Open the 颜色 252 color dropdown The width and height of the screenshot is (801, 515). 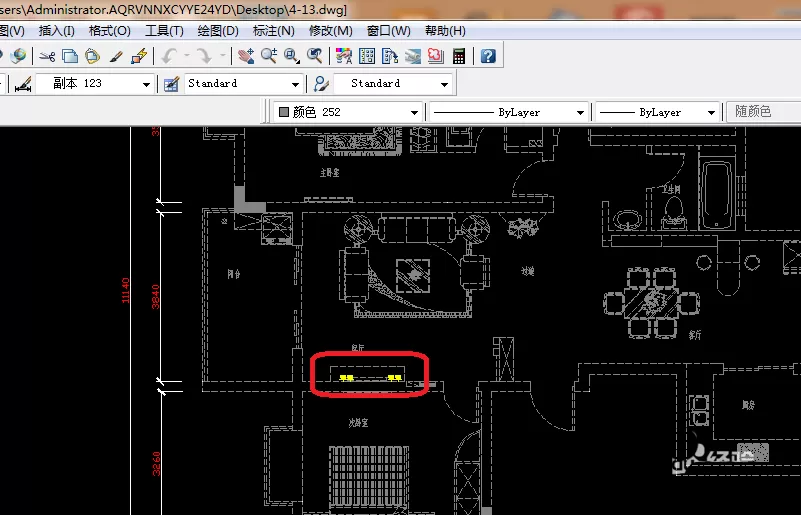tap(348, 112)
